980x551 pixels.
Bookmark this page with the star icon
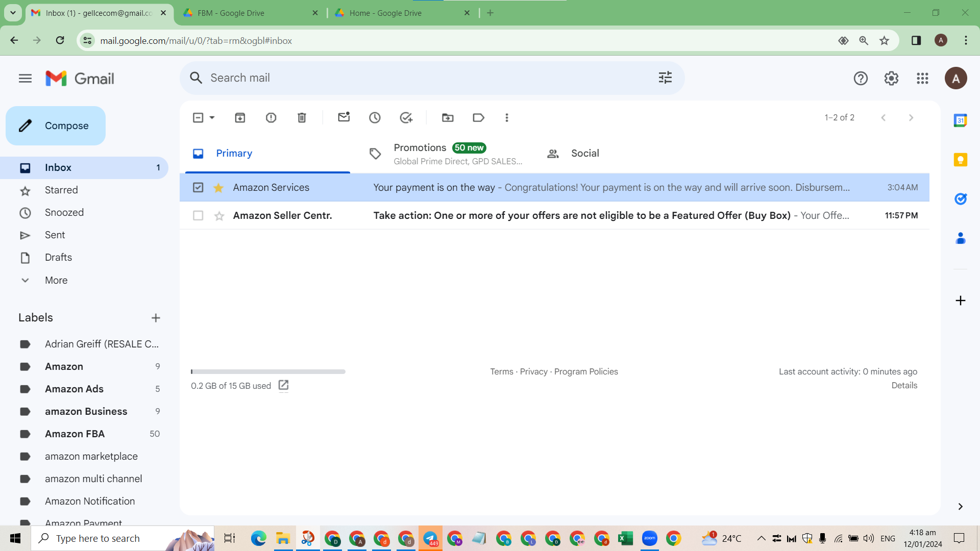tap(885, 41)
